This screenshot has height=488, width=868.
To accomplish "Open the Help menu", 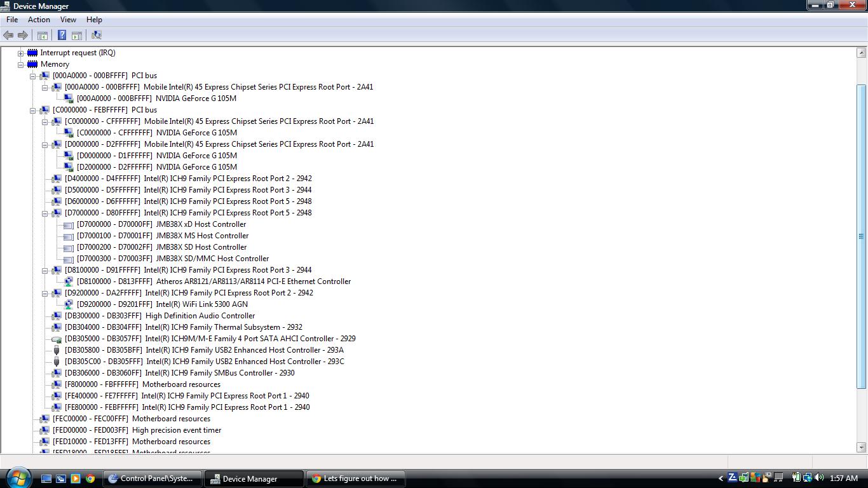I will pos(94,20).
